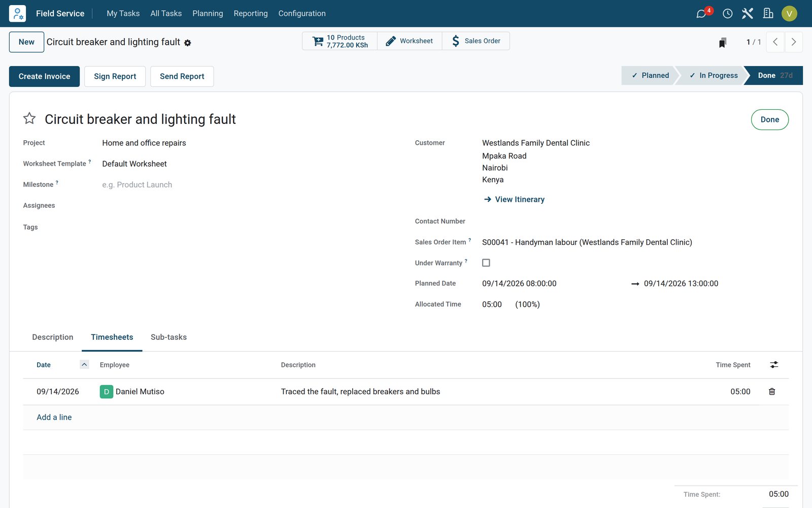Open timesheet column settings adjust icon
The width and height of the screenshot is (812, 508).
[774, 365]
